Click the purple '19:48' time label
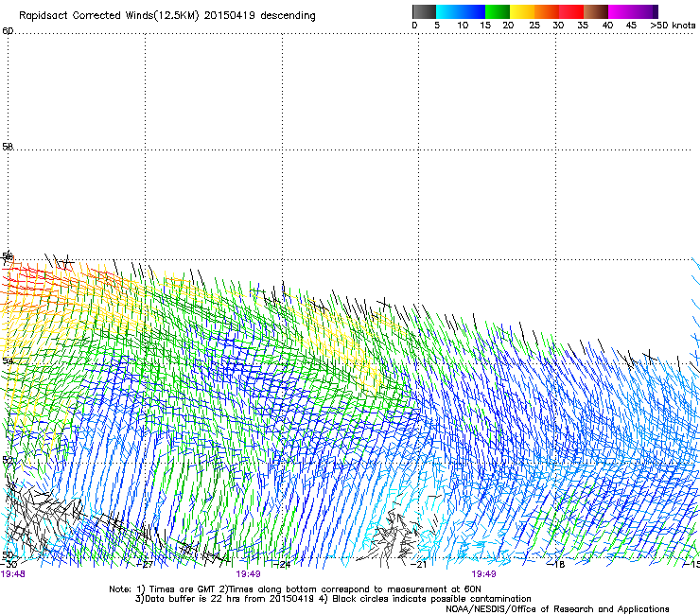700x615 pixels. point(13,574)
